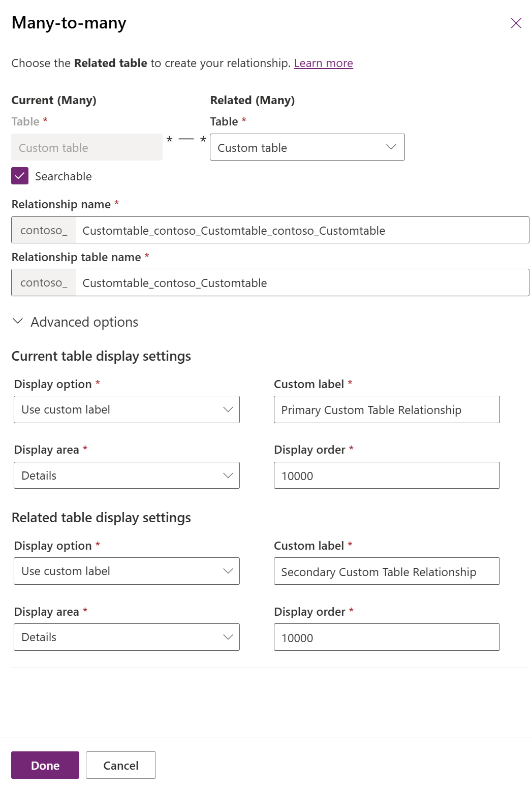Click the Cancel button
Screen dimensions: 532x791
tap(121, 765)
